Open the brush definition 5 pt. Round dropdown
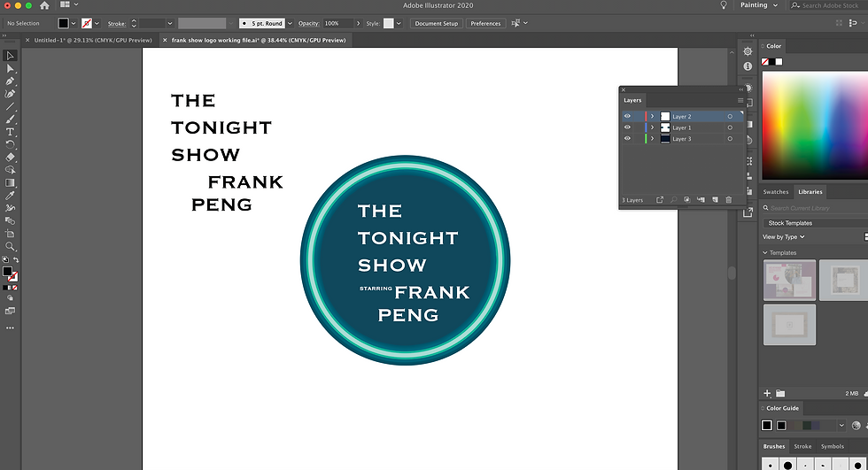This screenshot has height=470, width=868. 290,23
